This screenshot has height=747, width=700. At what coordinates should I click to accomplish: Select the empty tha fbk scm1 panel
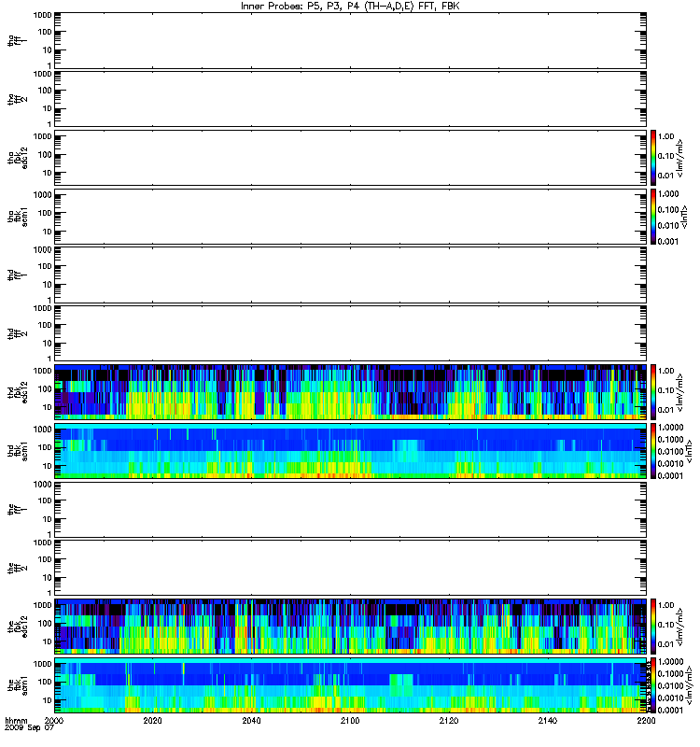click(x=350, y=217)
